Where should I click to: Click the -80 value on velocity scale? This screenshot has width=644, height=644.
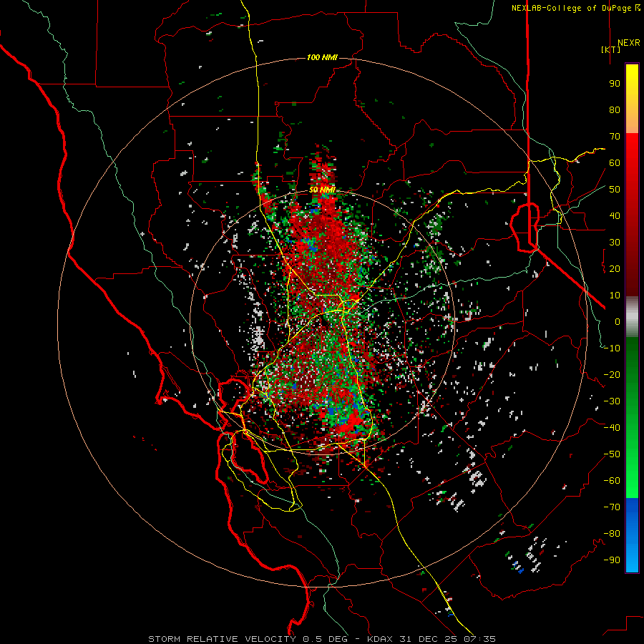click(612, 534)
